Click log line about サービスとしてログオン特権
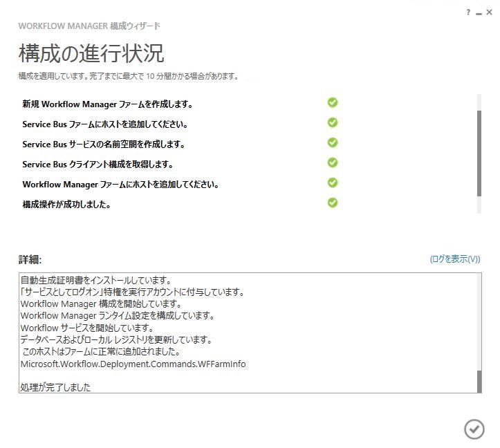Viewport: 500px width, 448px height. 132,292
